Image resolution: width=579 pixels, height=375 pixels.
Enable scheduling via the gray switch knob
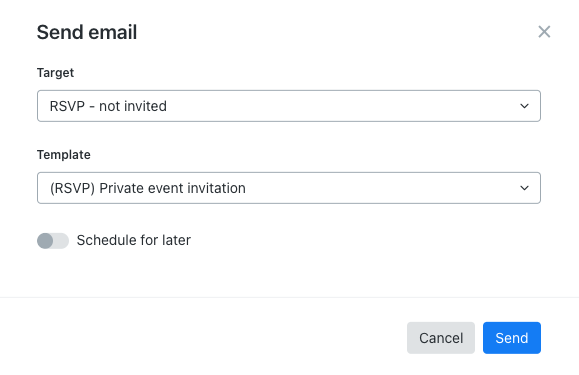tap(45, 241)
